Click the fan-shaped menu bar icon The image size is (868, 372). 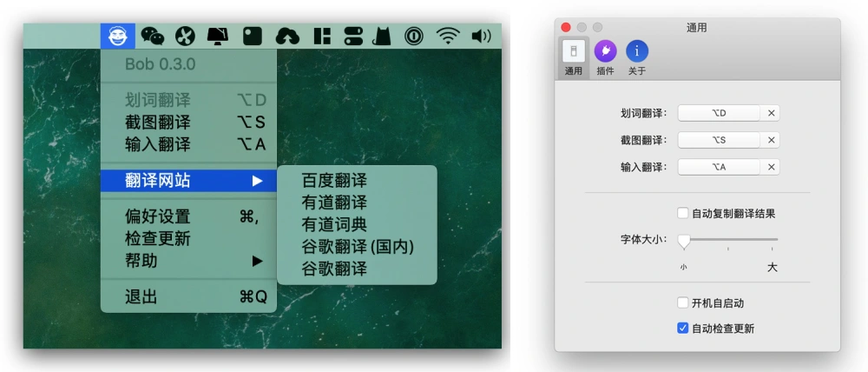point(185,36)
